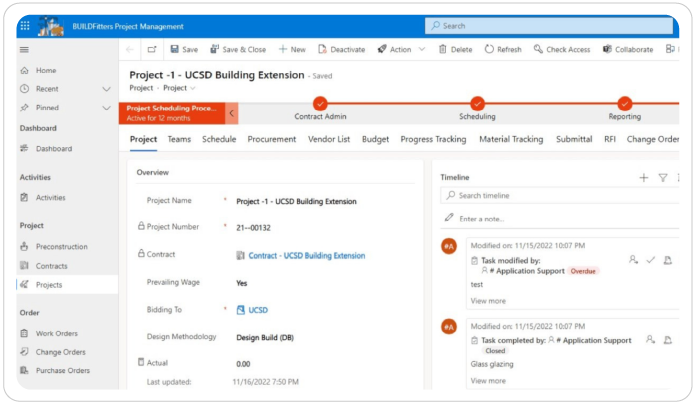The image size is (696, 405).
Task: Click Save & Close command
Action: (x=238, y=49)
